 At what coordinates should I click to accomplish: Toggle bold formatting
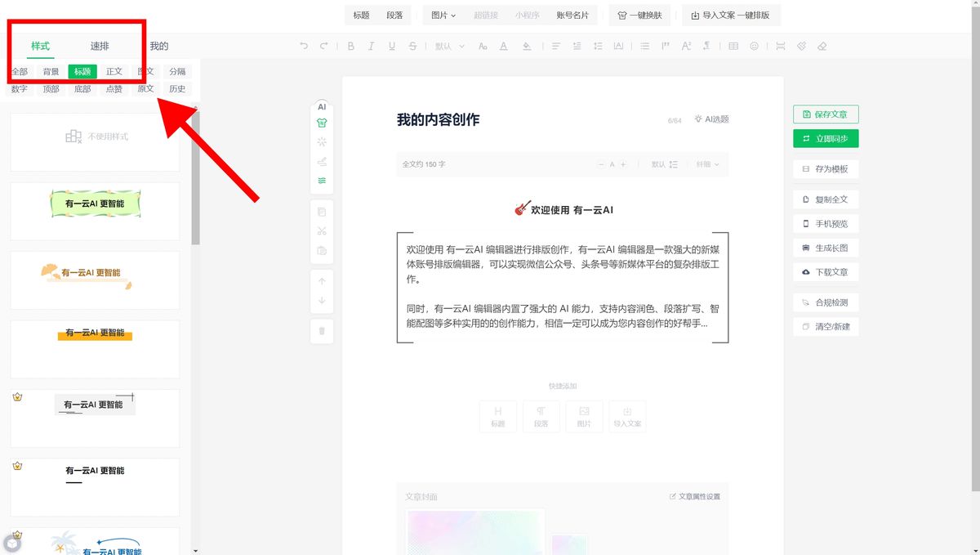[x=351, y=46]
